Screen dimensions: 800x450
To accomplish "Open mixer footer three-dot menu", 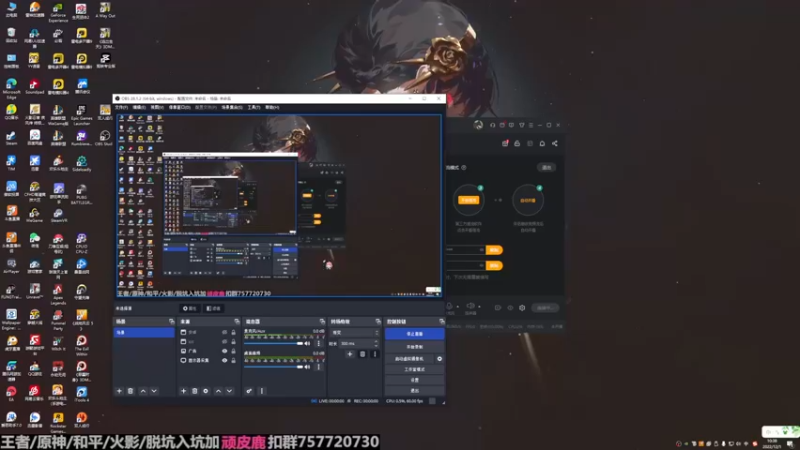I will tap(262, 391).
